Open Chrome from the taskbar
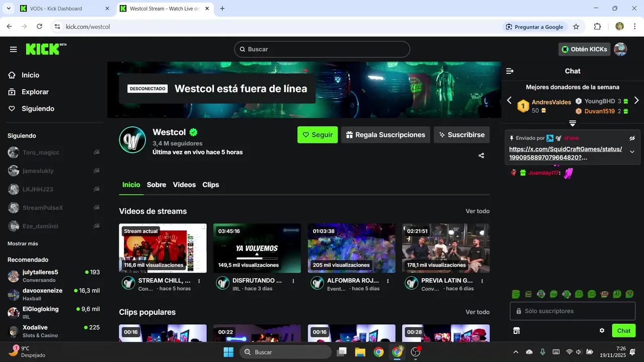The width and height of the screenshot is (644, 362). (378, 352)
